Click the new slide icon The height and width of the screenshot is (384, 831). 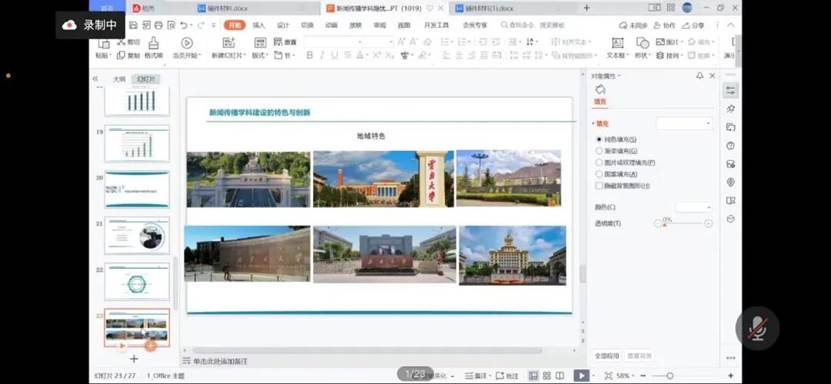pyautogui.click(x=228, y=43)
